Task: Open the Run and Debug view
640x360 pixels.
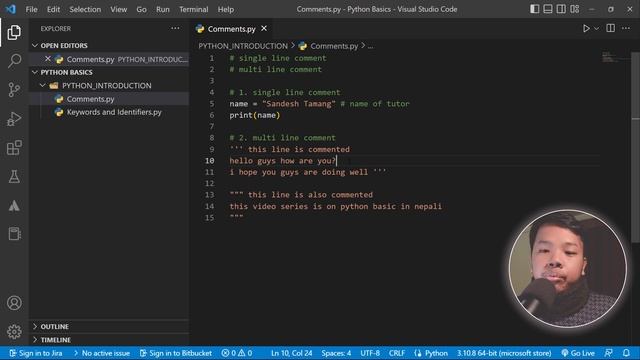Action: [x=14, y=119]
